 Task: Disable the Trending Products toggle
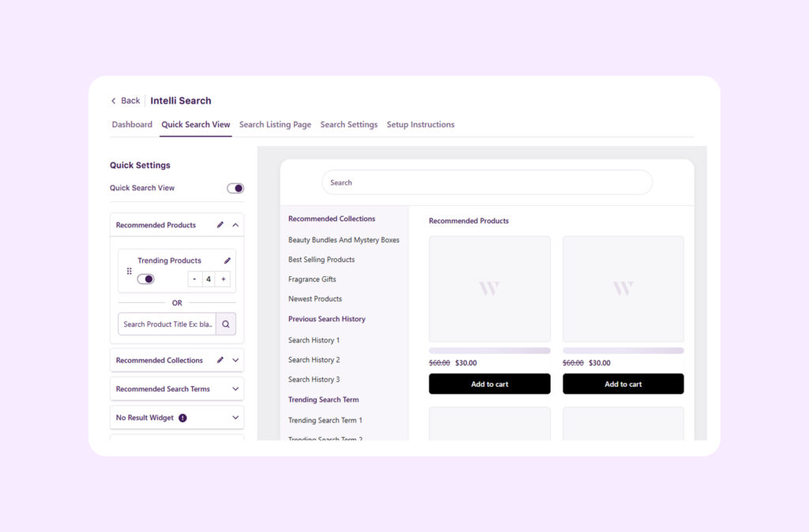tap(146, 279)
